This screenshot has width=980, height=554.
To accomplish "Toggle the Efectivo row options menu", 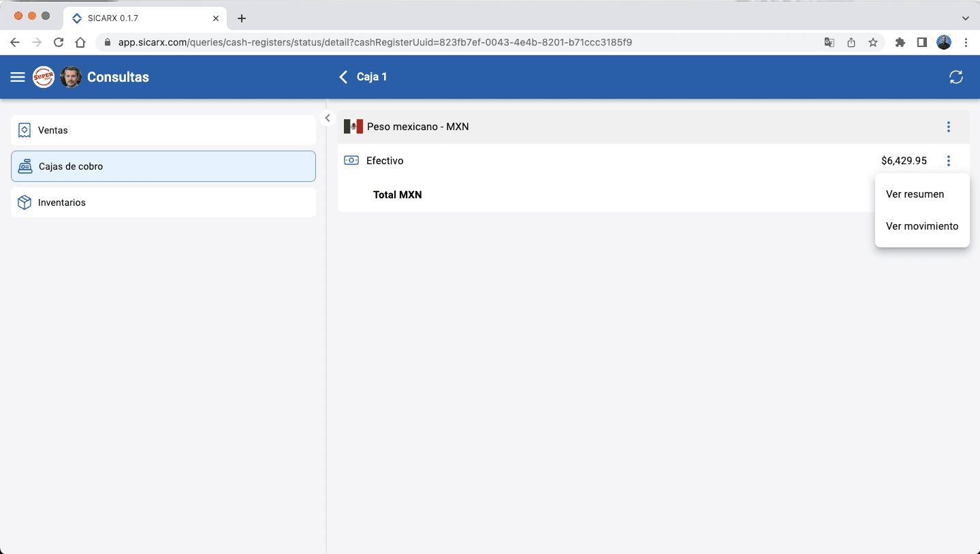I will coord(948,161).
